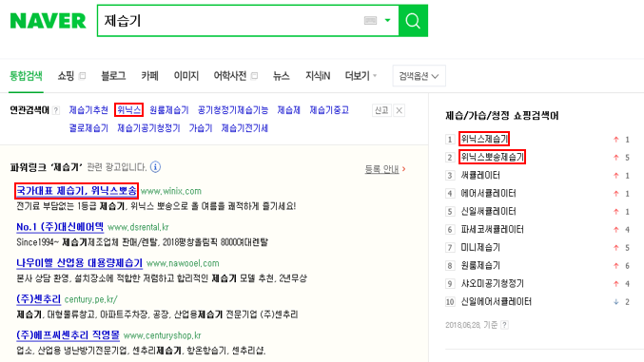This screenshot has width=644, height=362.
Task: Click the info icon beside 파워링크 ad notice
Action: [x=155, y=167]
